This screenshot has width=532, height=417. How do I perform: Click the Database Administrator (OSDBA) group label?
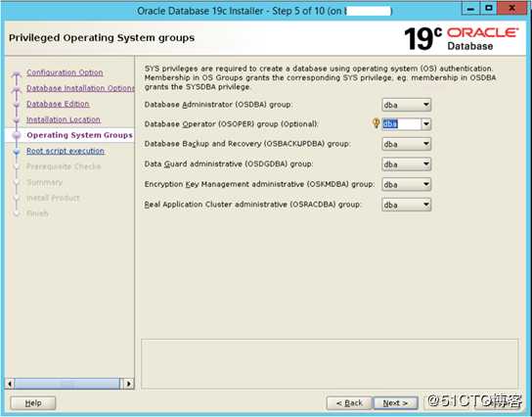coord(218,105)
